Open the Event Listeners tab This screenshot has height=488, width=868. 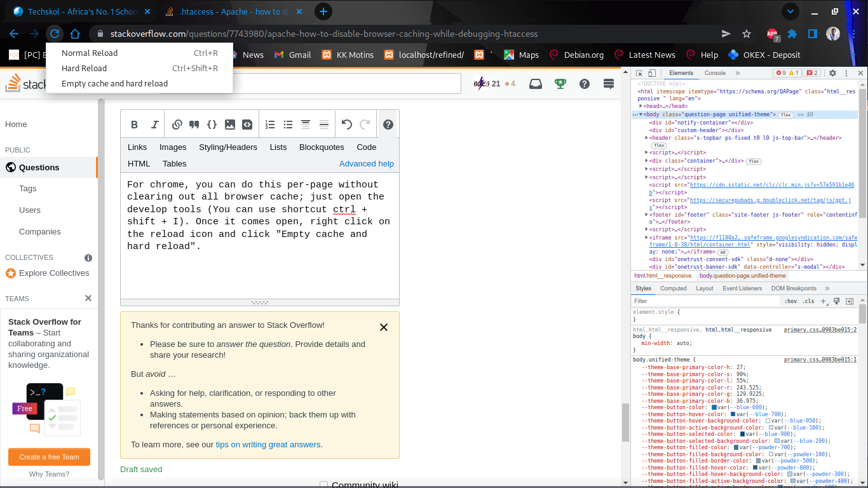pos(742,288)
